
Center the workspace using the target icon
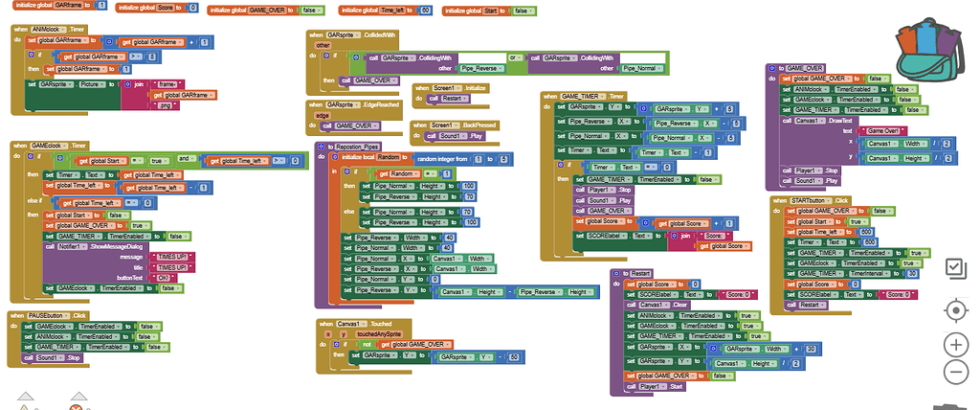[953, 310]
